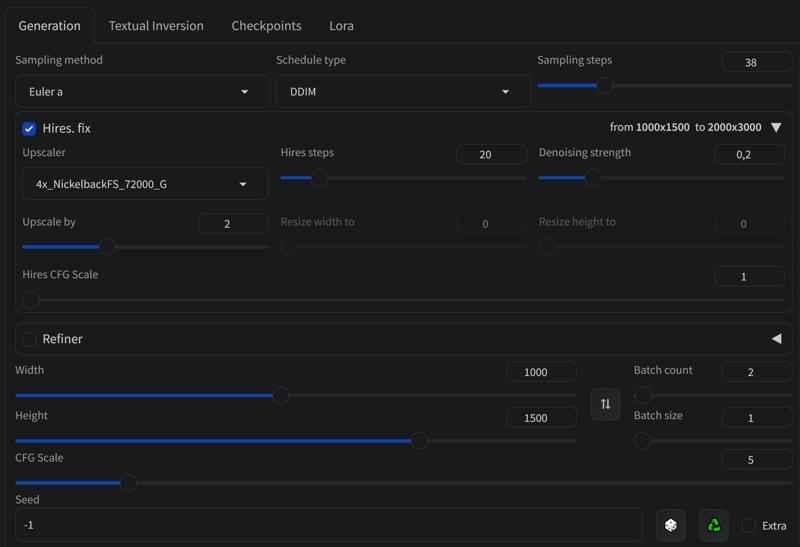Enable the Refiner checkbox
The height and width of the screenshot is (547, 800).
[29, 339]
